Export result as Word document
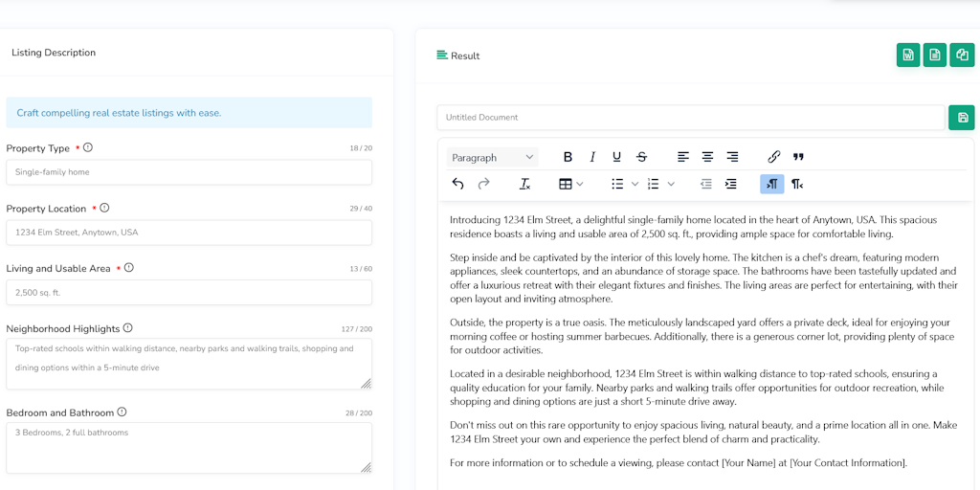 point(907,55)
